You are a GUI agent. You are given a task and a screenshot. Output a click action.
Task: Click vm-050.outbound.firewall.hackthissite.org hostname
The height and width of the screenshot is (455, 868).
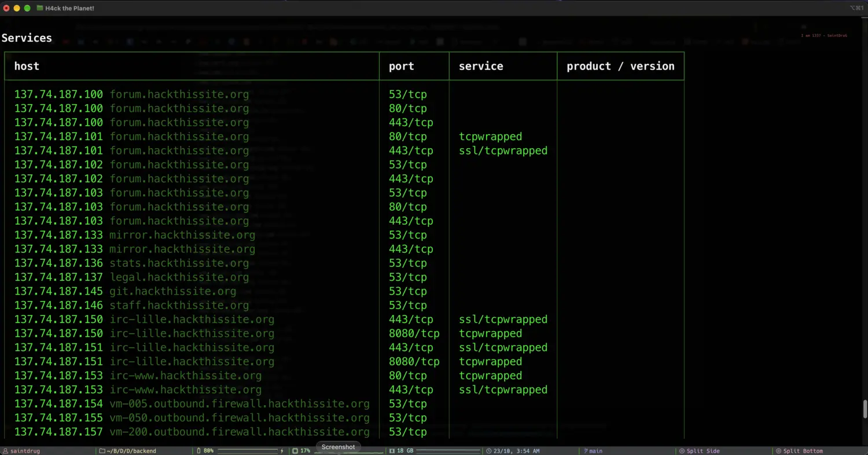[x=240, y=418]
